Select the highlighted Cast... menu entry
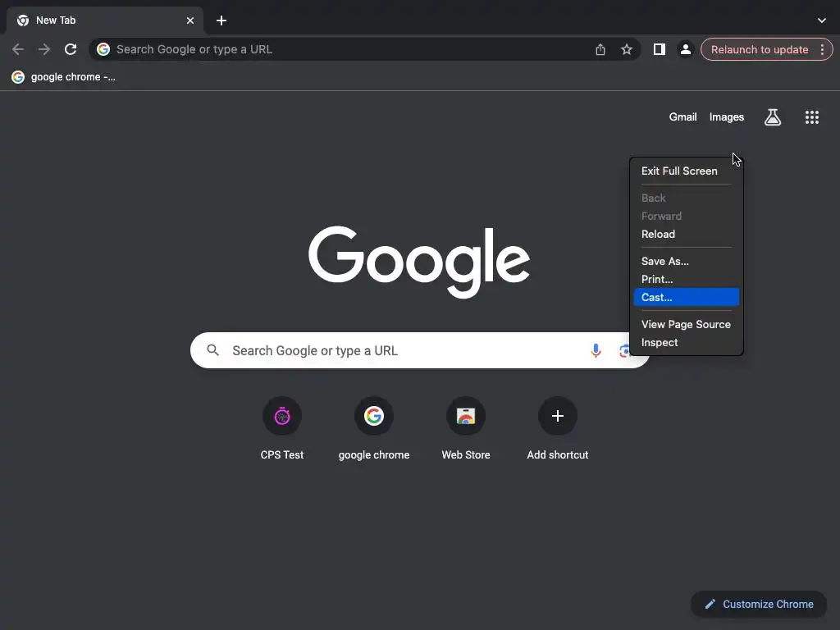 click(x=687, y=297)
